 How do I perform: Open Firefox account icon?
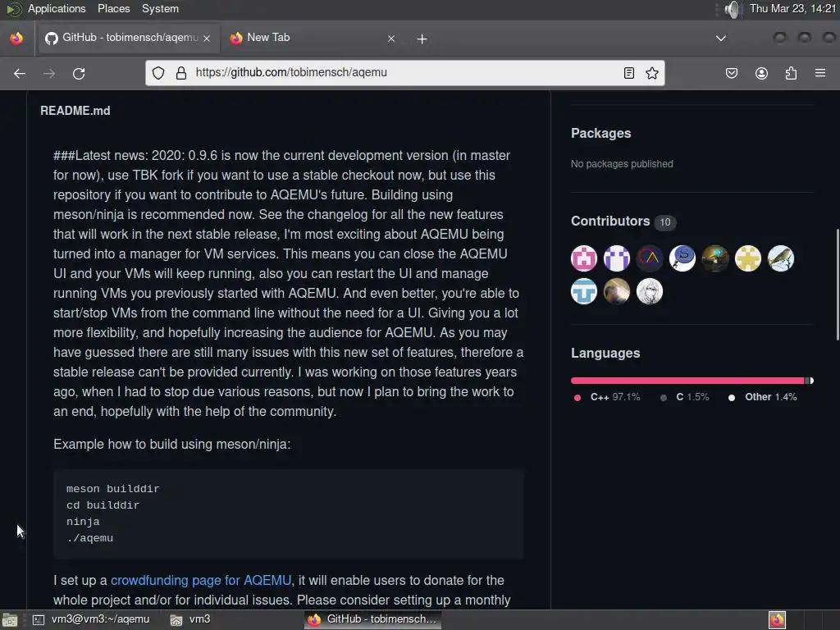coord(761,73)
